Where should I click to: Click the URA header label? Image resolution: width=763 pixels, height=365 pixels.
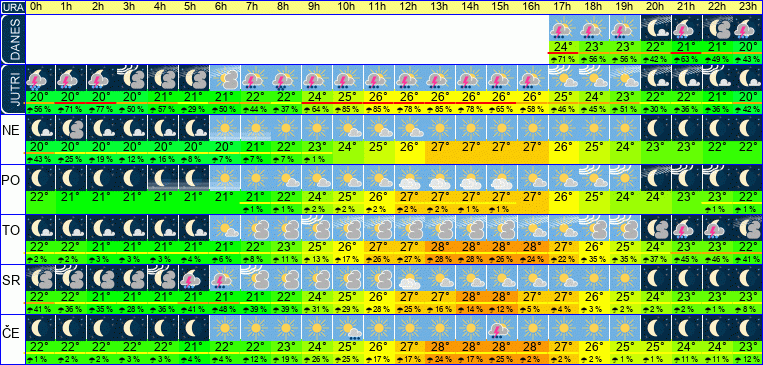[12, 7]
